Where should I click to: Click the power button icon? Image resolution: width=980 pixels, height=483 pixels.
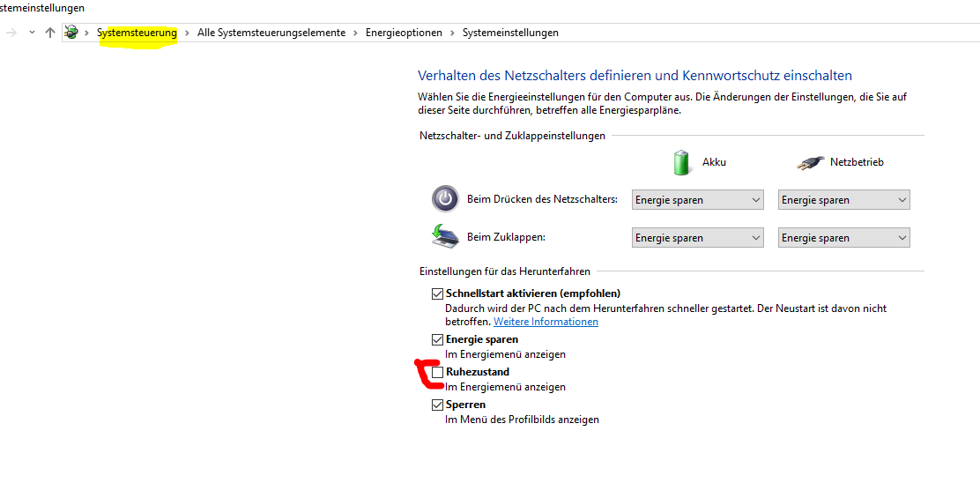point(445,199)
